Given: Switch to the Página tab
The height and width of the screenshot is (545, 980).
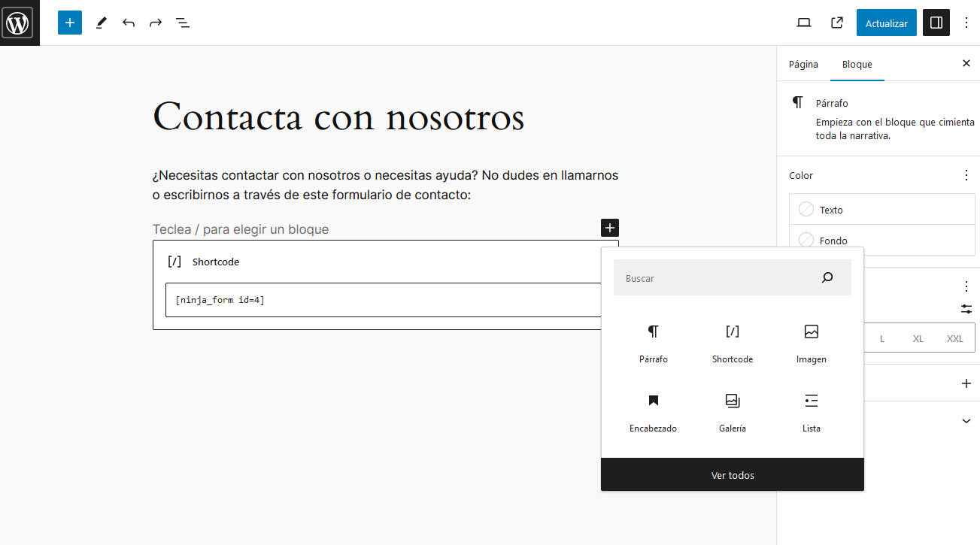Looking at the screenshot, I should [x=803, y=64].
